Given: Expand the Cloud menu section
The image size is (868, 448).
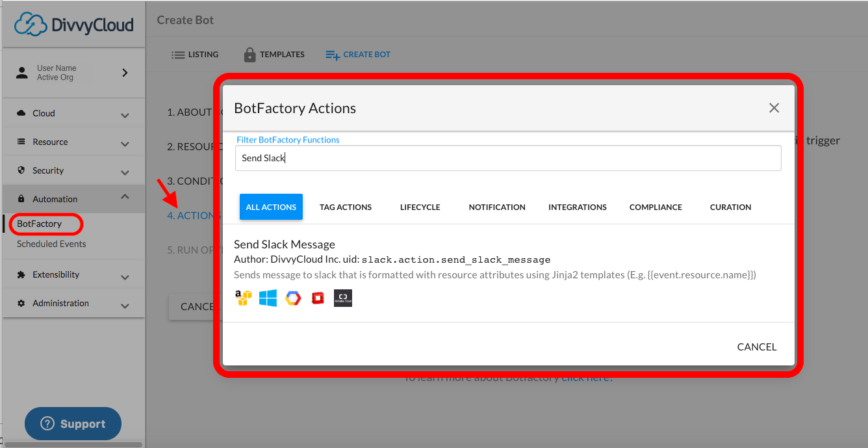Looking at the screenshot, I should point(125,116).
